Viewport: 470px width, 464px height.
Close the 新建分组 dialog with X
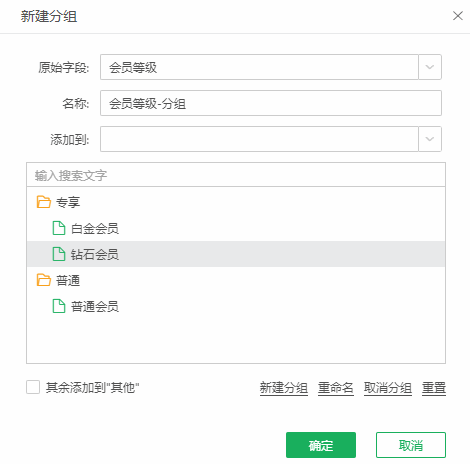pos(458,16)
